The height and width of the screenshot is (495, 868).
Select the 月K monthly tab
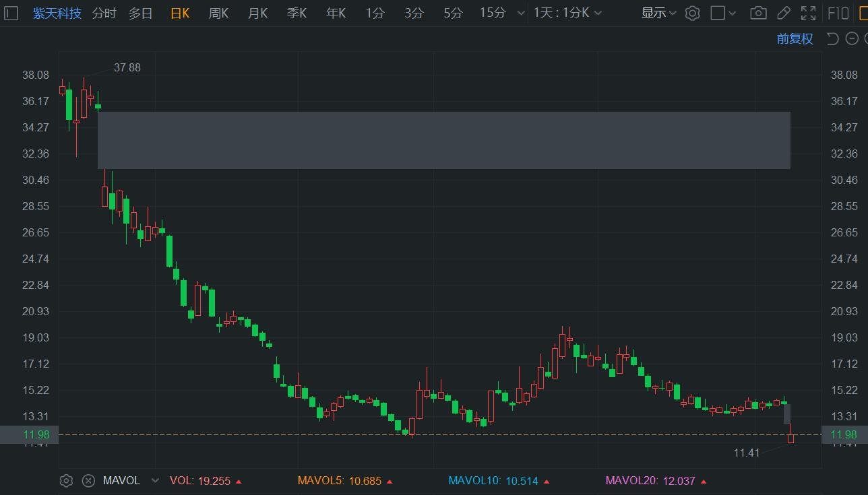point(257,13)
